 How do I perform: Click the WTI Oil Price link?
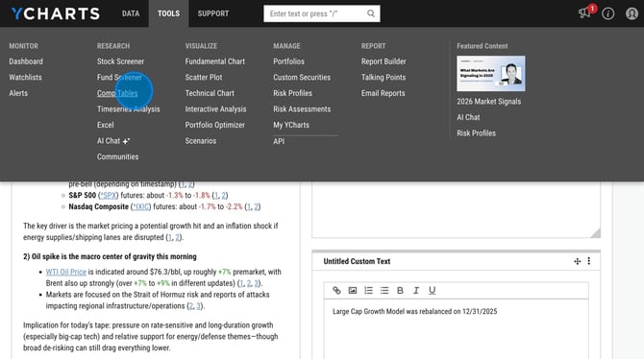65,272
